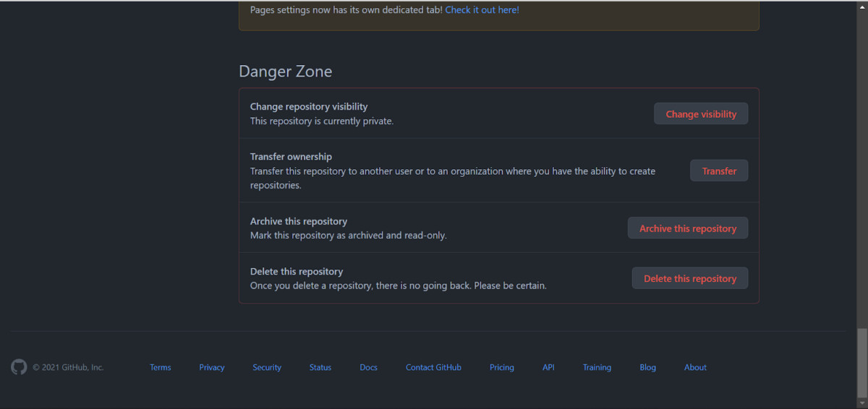Open the Terms footer link
This screenshot has height=409, width=868.
pos(161,367)
